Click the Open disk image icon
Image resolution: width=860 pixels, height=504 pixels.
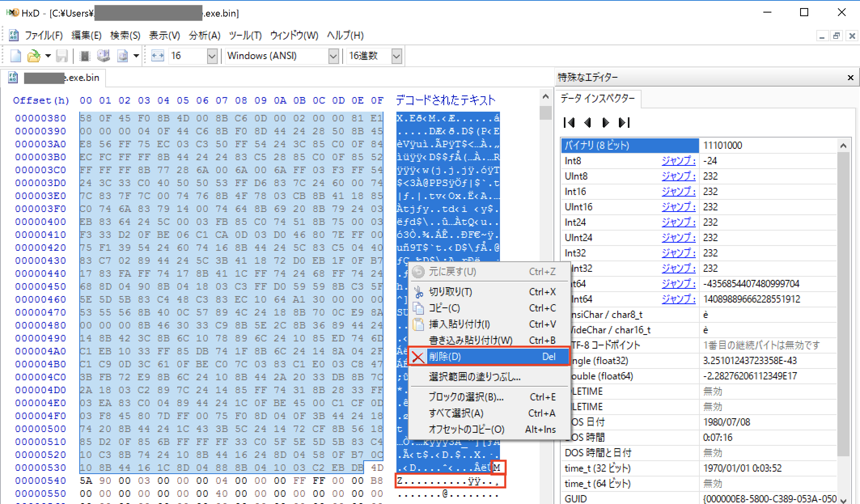tap(122, 56)
